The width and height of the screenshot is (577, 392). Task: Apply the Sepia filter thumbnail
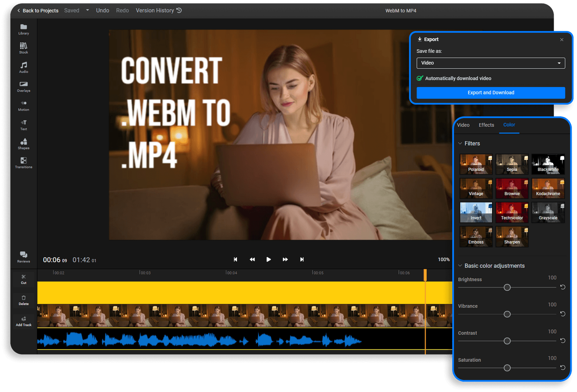click(x=512, y=164)
